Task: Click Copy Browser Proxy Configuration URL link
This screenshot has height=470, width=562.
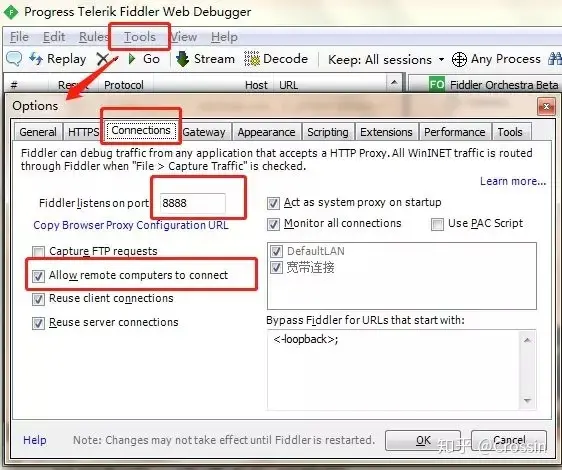Action: click(131, 225)
